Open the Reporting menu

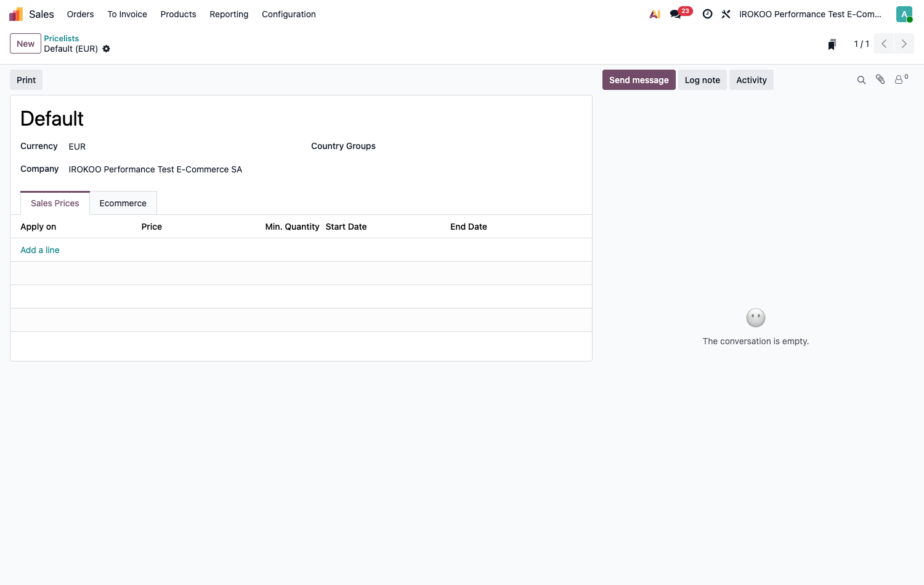coord(229,14)
